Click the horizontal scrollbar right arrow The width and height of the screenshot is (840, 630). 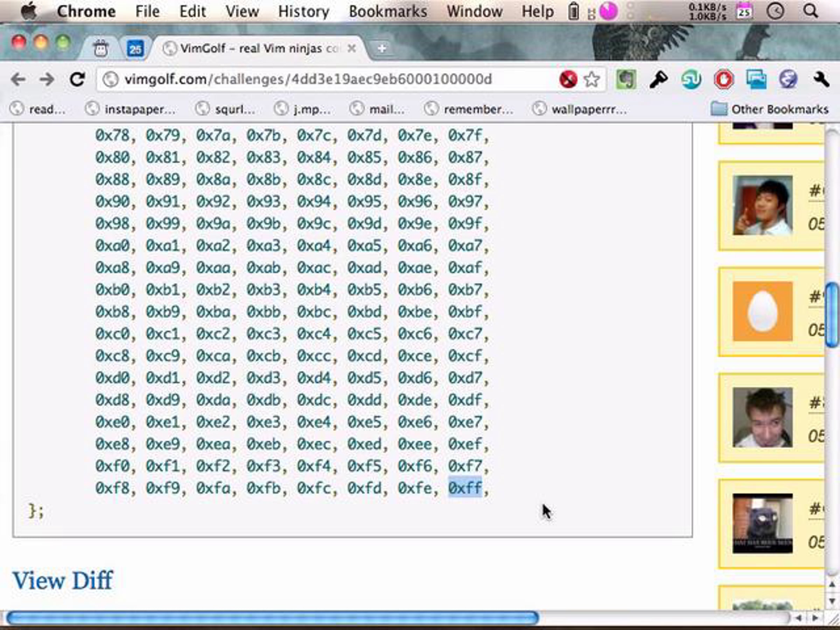click(x=814, y=618)
